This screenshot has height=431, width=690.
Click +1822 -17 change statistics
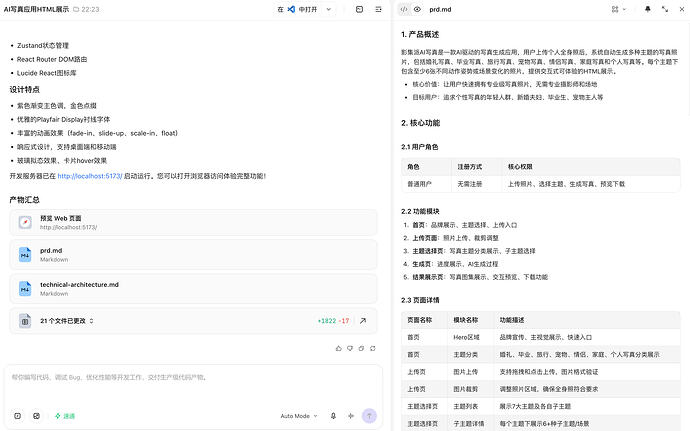[x=333, y=321]
